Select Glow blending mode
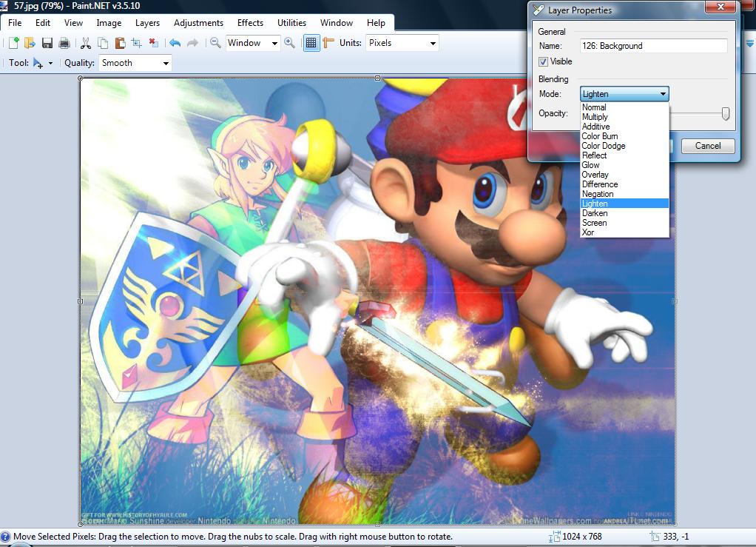Screen dimensions: 756x547 pos(625,165)
